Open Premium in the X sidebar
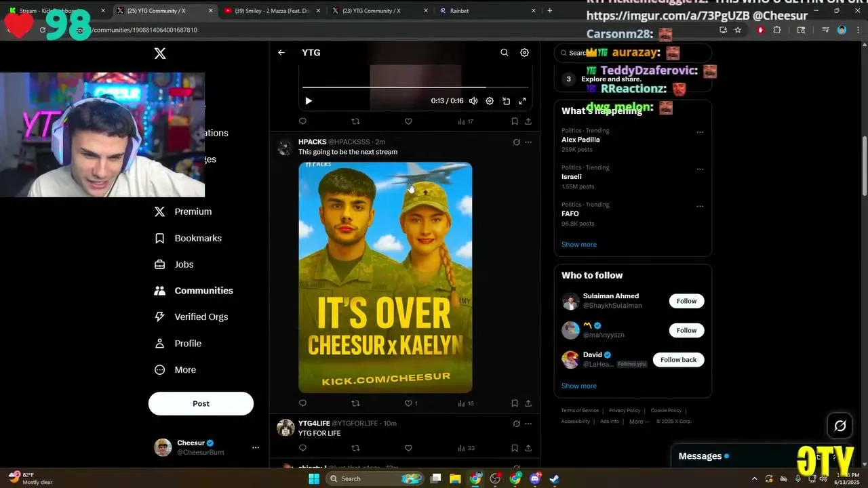This screenshot has width=868, height=488. pos(183,211)
